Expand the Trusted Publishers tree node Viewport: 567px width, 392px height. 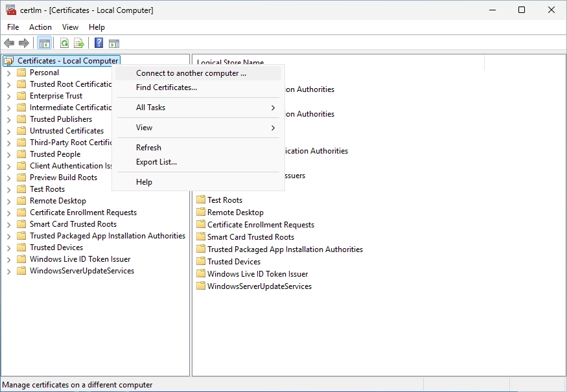pos(9,120)
